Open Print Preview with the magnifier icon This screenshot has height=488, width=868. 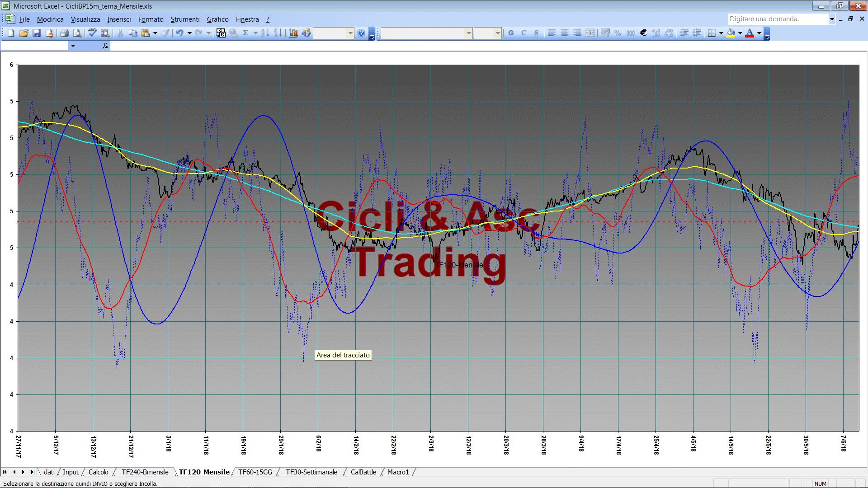coord(77,33)
